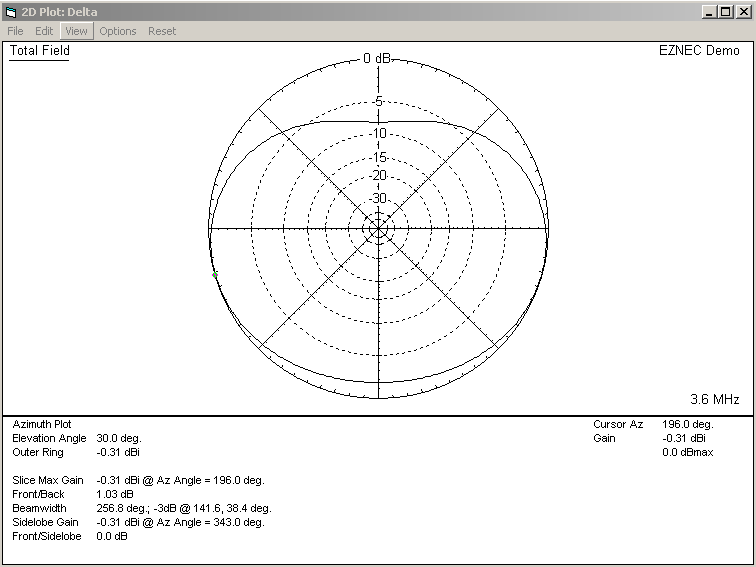Click the Cursor Az 196.0 deg. value
756x567 pixels.
[x=686, y=424]
